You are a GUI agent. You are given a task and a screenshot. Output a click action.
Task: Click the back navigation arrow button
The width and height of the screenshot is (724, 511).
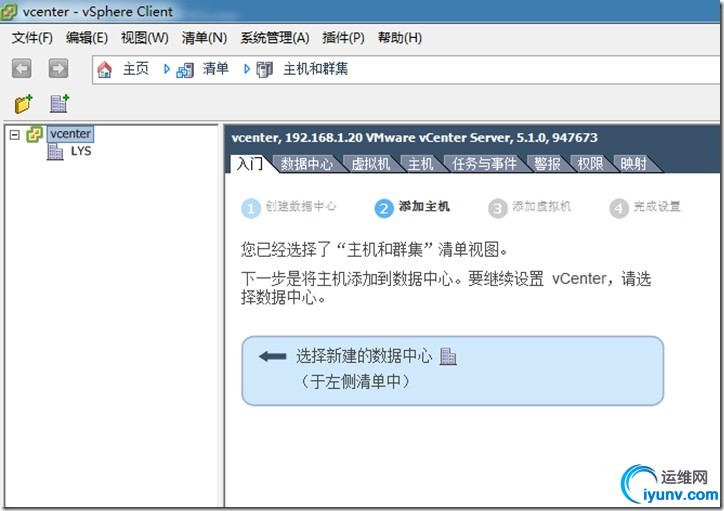(21, 68)
